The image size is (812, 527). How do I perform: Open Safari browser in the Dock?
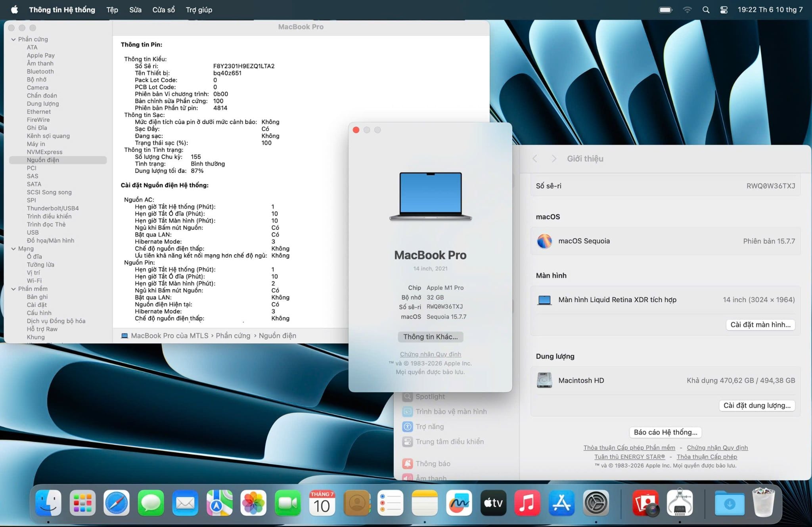pyautogui.click(x=117, y=503)
